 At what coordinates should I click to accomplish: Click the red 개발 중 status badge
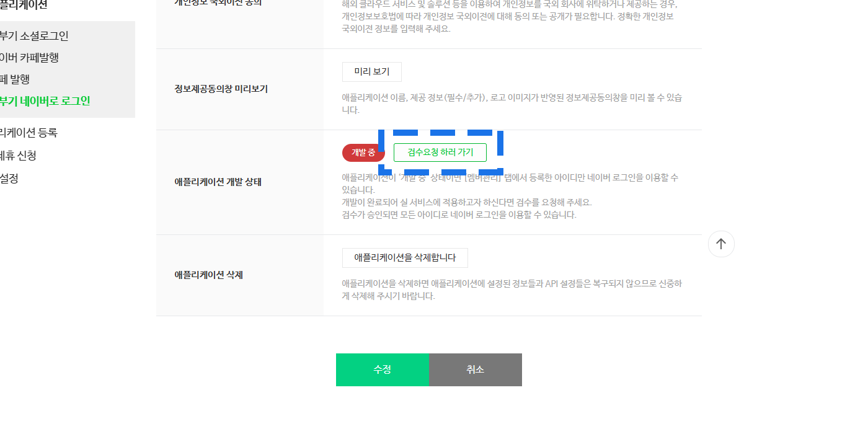coord(363,152)
